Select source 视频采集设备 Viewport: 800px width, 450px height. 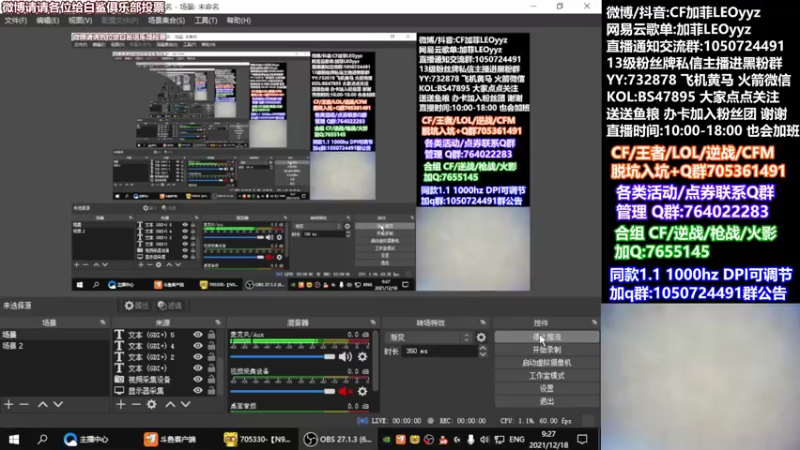click(x=151, y=380)
